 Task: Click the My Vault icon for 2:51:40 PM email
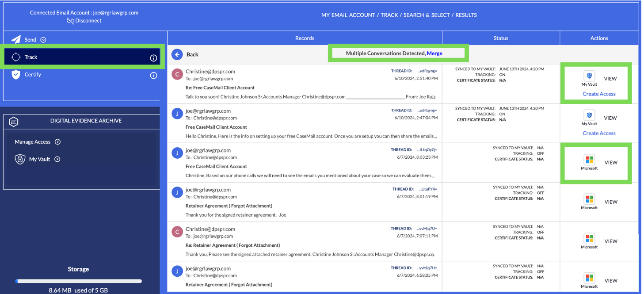pyautogui.click(x=589, y=76)
